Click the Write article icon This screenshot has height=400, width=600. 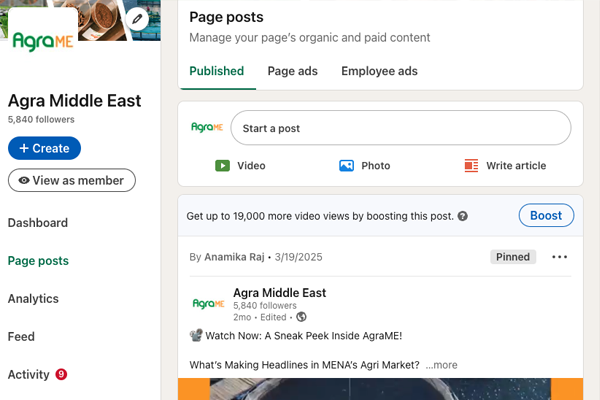pos(471,166)
